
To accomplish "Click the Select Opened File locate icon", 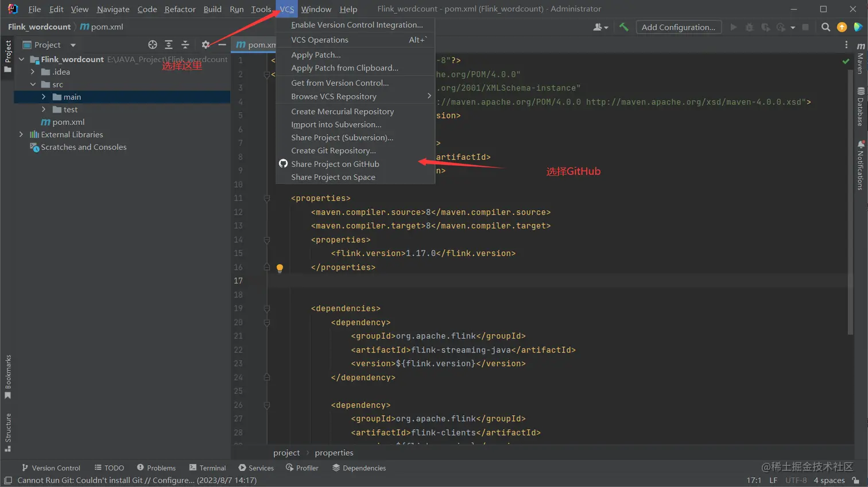I will (x=152, y=45).
